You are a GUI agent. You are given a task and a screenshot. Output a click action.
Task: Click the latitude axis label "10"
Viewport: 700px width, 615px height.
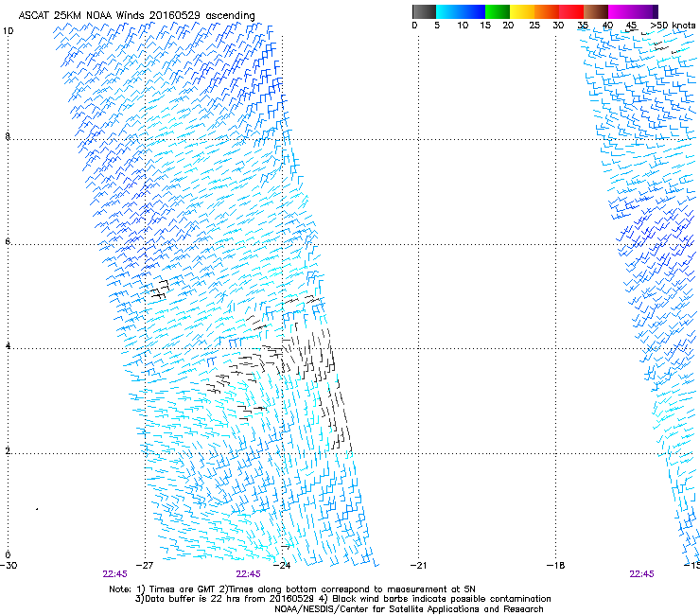tap(8, 31)
